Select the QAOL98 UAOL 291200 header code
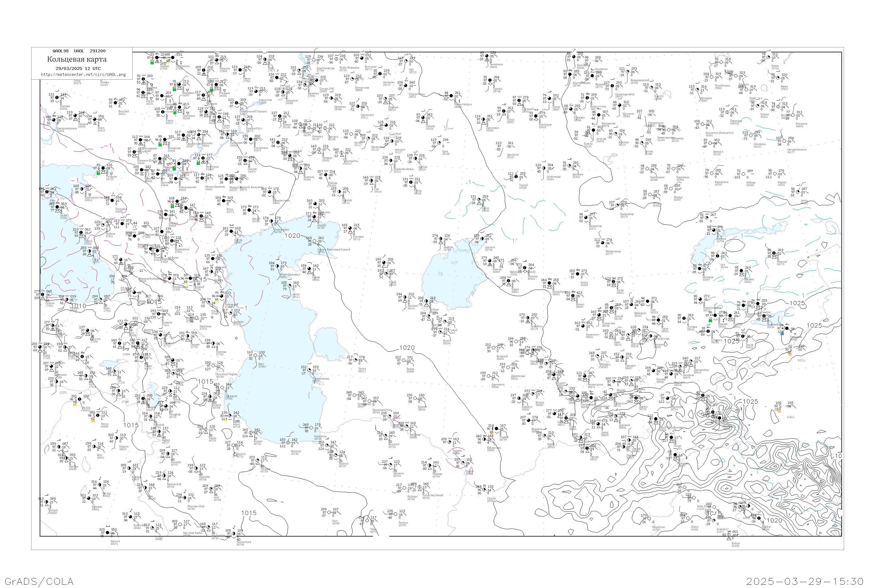882x588 pixels. click(79, 51)
